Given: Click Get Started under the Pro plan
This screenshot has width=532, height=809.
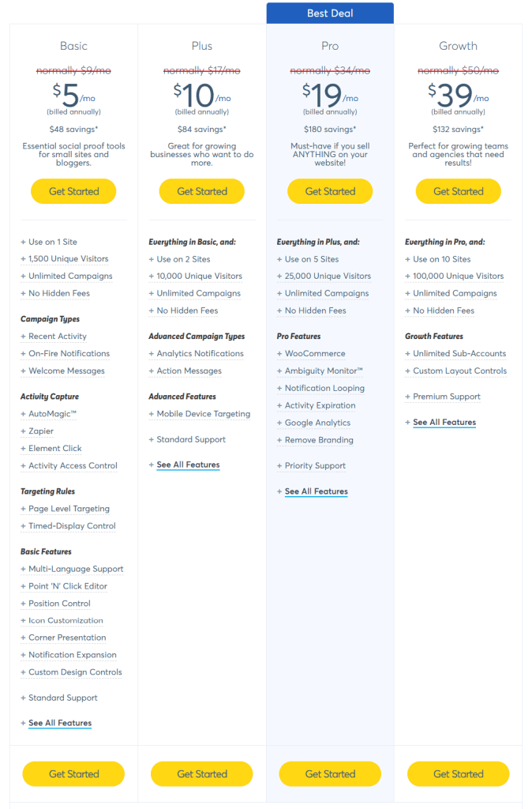Looking at the screenshot, I should click(329, 191).
